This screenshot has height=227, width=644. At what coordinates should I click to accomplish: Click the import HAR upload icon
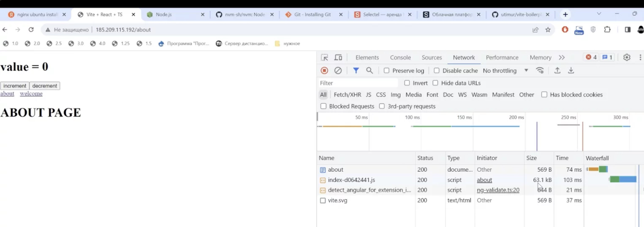tap(557, 70)
